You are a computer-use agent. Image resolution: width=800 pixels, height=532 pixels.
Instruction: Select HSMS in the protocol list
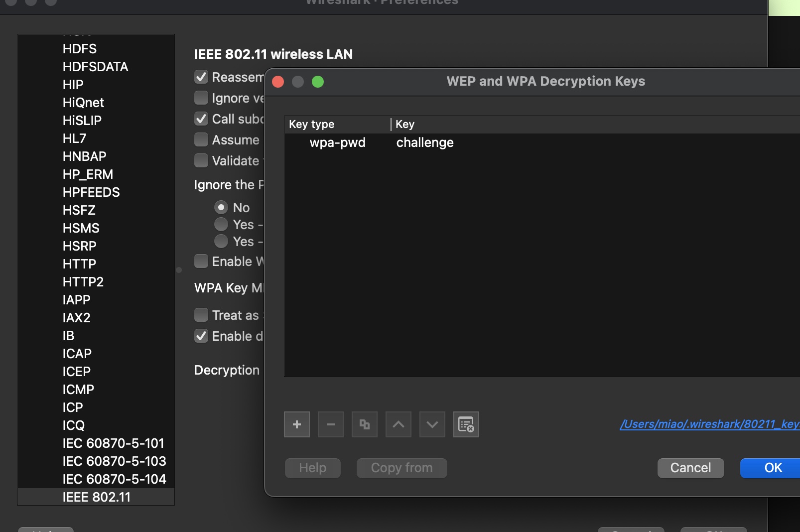click(x=81, y=228)
